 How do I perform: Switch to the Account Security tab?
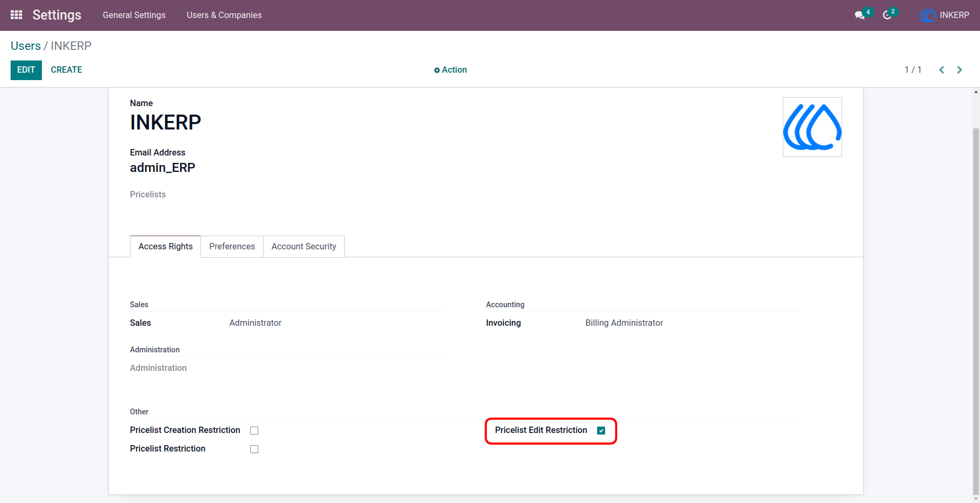click(x=304, y=247)
